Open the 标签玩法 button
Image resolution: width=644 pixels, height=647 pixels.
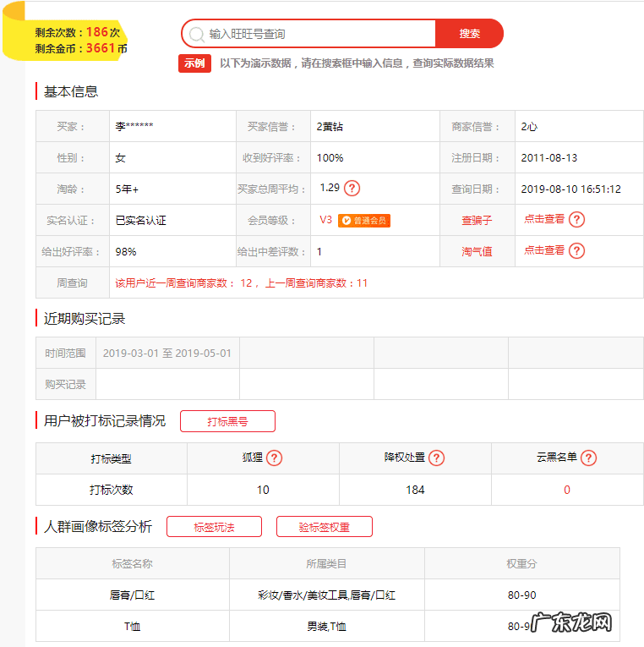[x=214, y=527]
